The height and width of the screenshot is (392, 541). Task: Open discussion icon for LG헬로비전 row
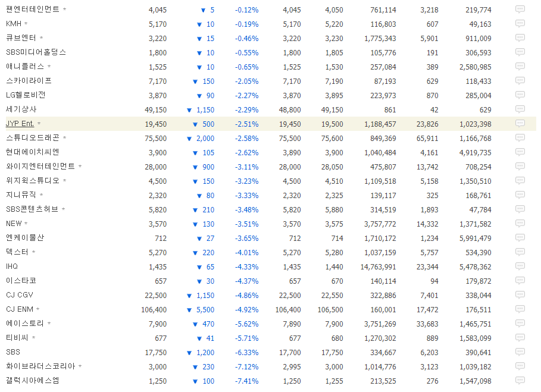tap(520, 95)
